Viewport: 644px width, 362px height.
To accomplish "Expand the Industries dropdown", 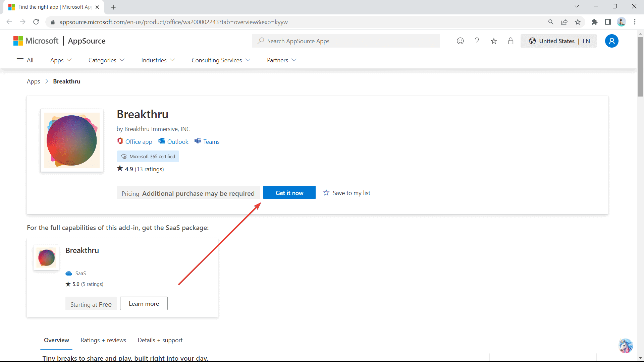I will (x=158, y=60).
